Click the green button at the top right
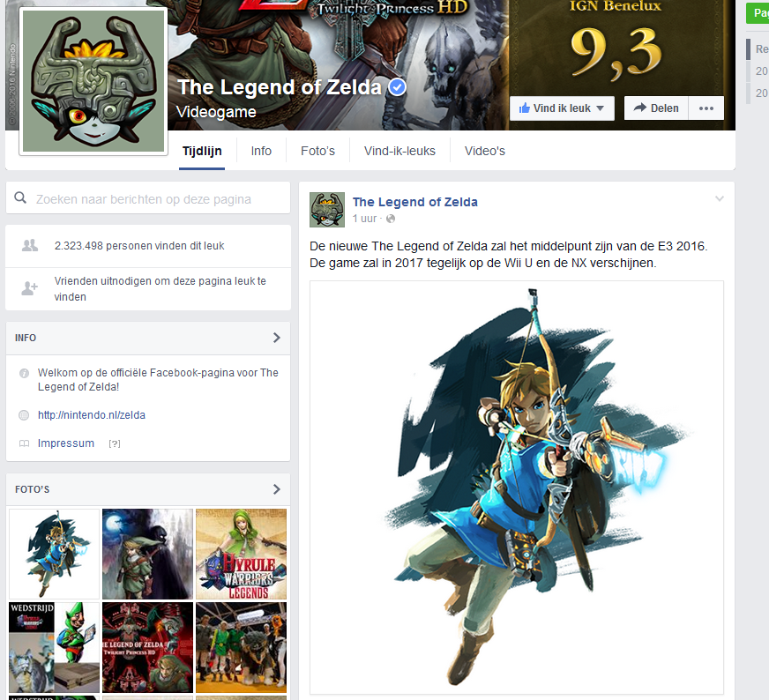769x700 pixels. [758, 13]
